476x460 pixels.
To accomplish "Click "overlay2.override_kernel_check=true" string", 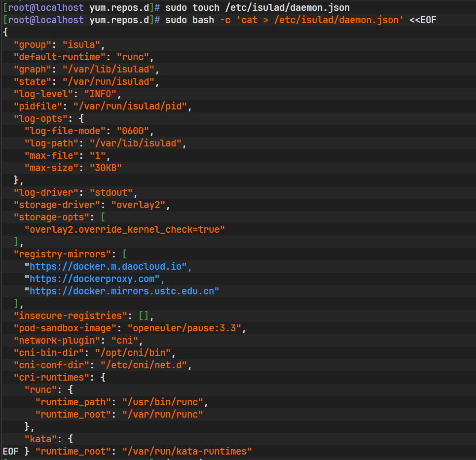I will [x=125, y=229].
